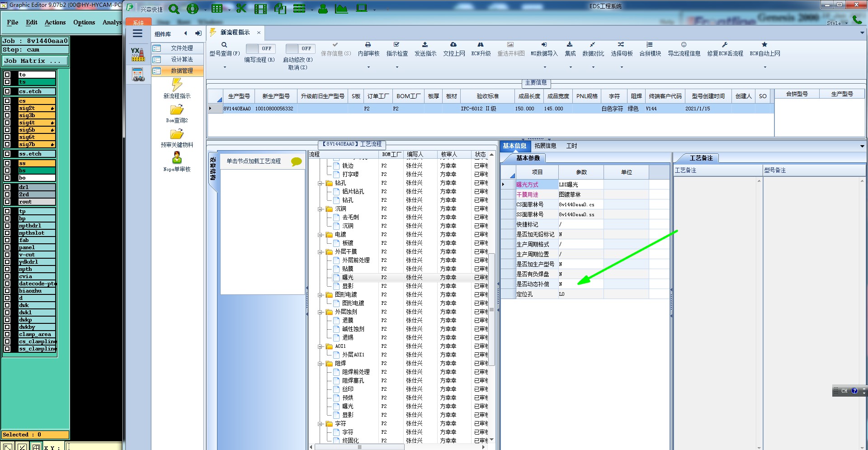Open the hamburger menu in sidebar
Viewport: 868px width, 450px height.
coord(137,33)
